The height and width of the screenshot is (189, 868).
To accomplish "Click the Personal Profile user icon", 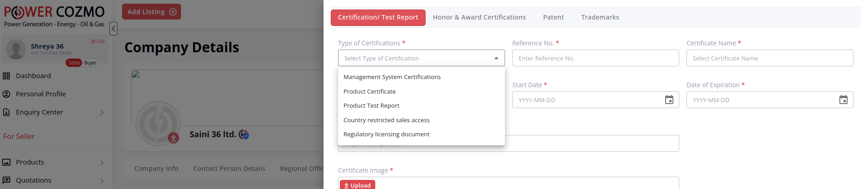I will point(6,94).
